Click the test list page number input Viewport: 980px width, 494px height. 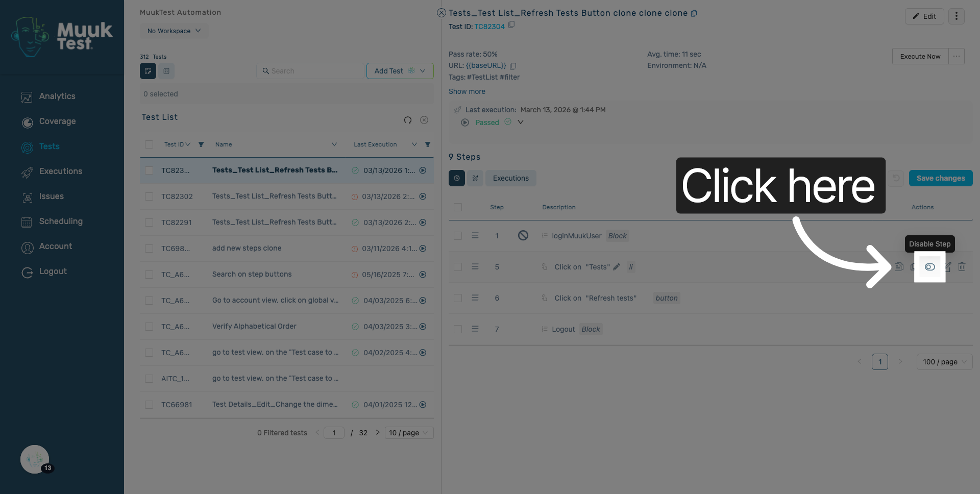click(334, 433)
